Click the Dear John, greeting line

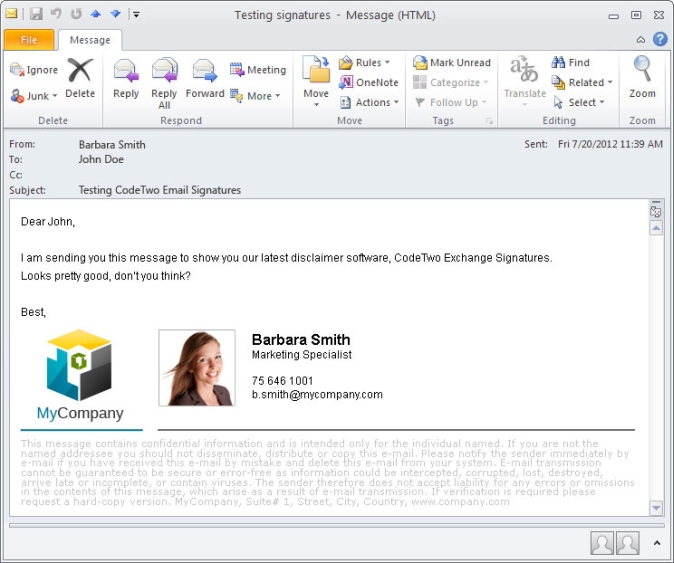48,222
